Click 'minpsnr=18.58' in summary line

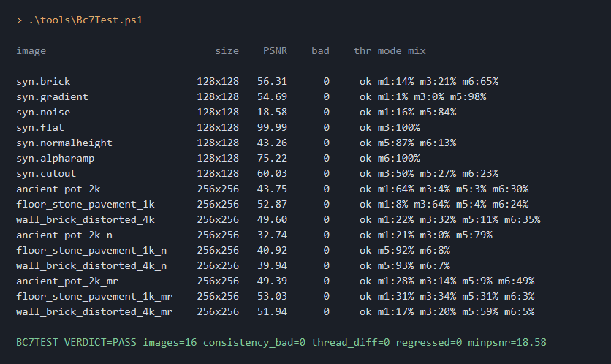coord(507,343)
